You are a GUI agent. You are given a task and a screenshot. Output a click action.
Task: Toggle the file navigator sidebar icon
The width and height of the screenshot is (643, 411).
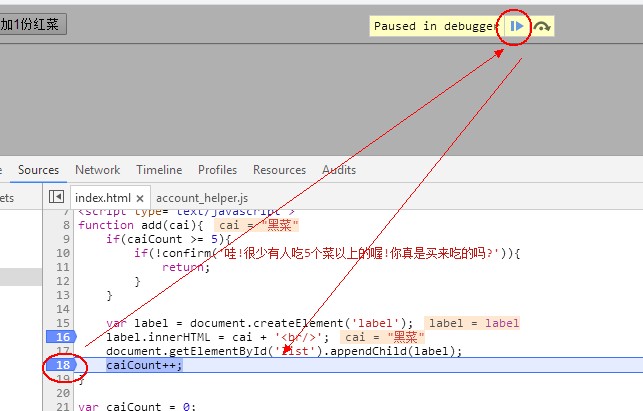coord(56,197)
